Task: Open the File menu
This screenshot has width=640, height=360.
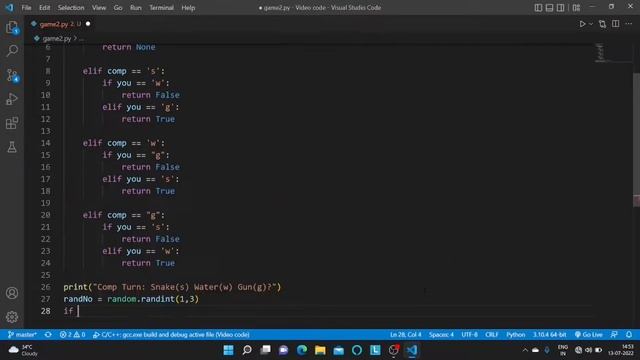Action: [x=27, y=8]
